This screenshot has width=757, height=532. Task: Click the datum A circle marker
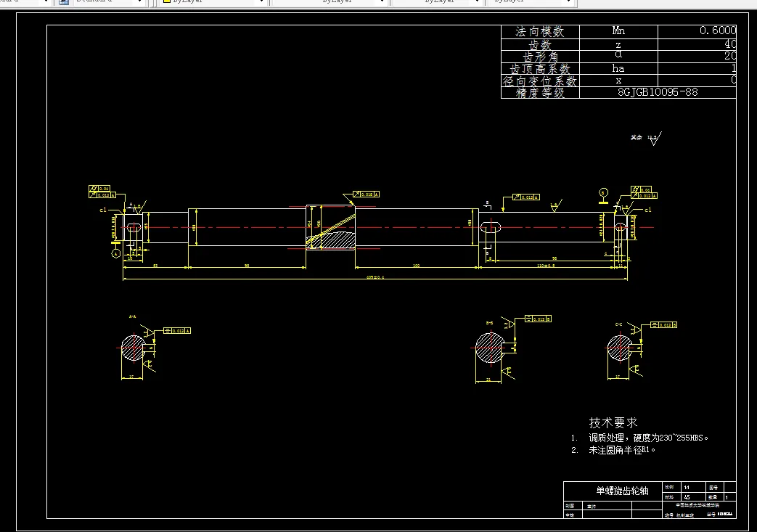click(x=115, y=253)
